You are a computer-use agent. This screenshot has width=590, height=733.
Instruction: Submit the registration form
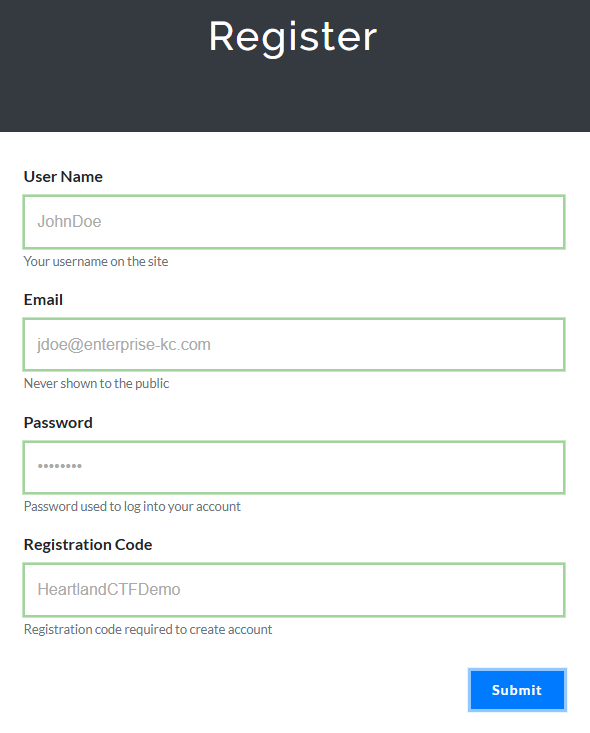(517, 690)
